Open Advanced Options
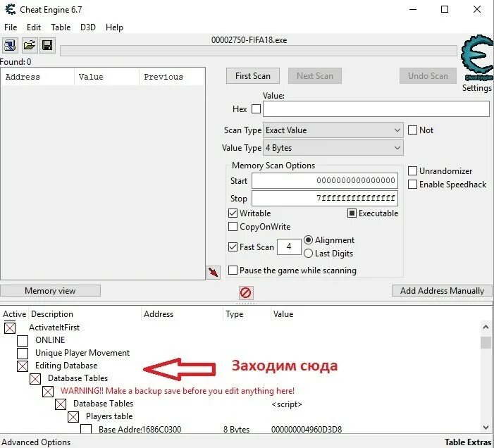This screenshot has height=448, width=494. click(x=36, y=442)
